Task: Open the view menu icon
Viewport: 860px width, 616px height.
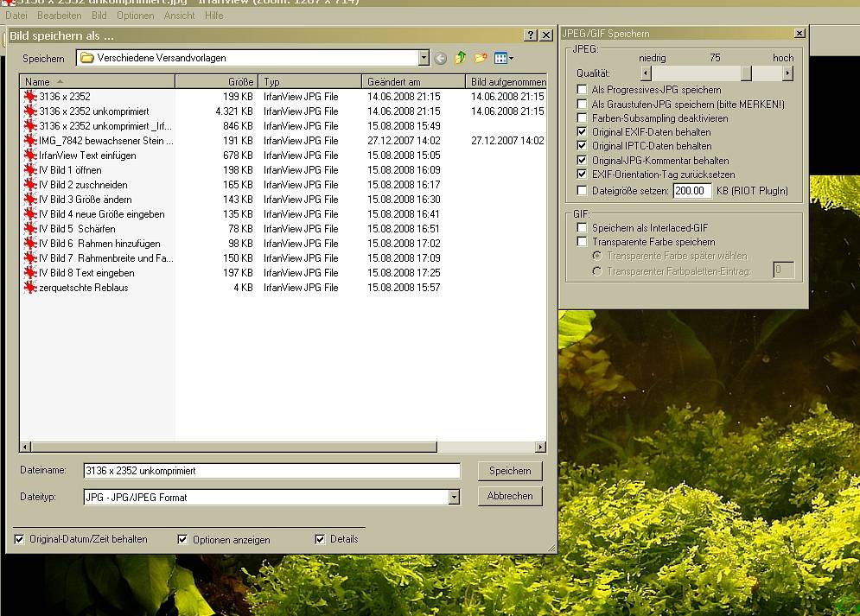Action: [x=503, y=59]
